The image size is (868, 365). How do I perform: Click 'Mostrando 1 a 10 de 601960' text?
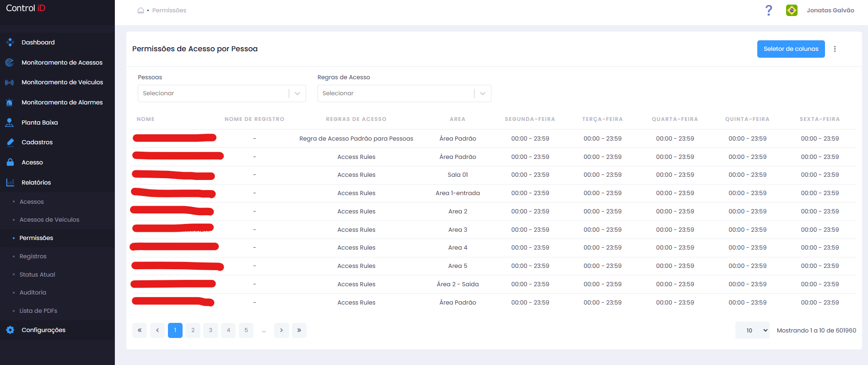coord(816,330)
